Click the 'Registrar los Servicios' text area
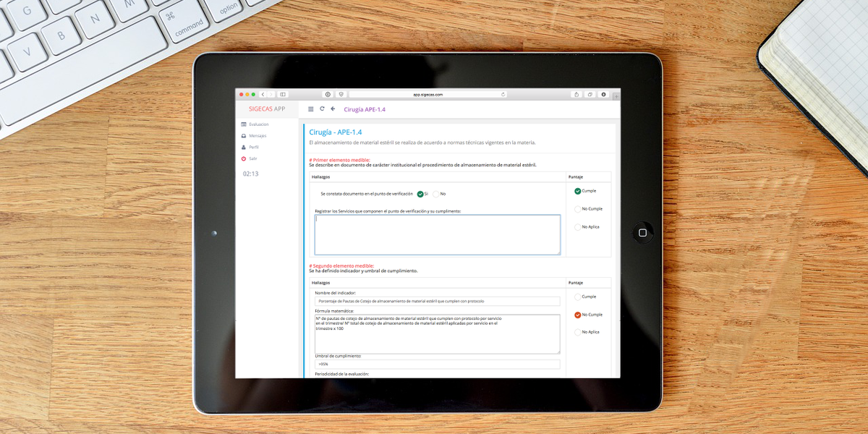 (437, 234)
